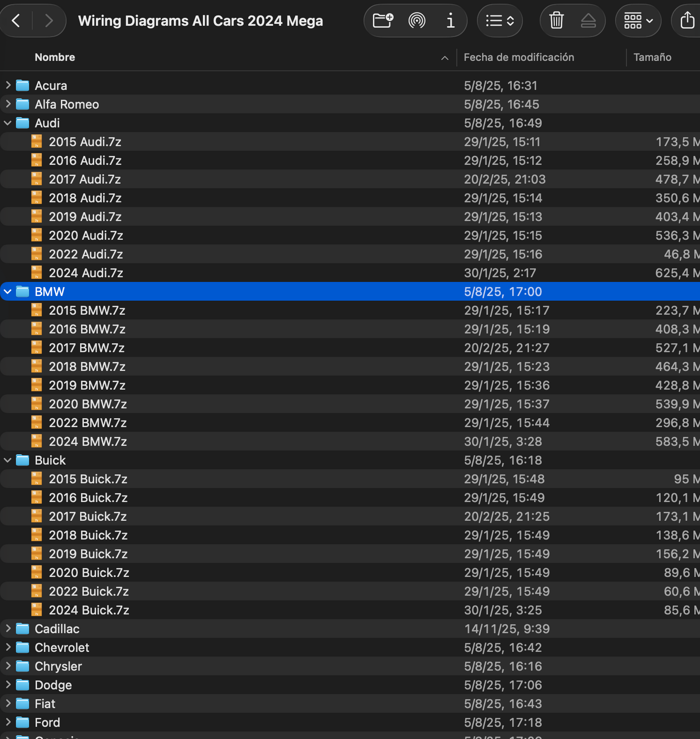Sort by Nombre column header

coord(55,57)
